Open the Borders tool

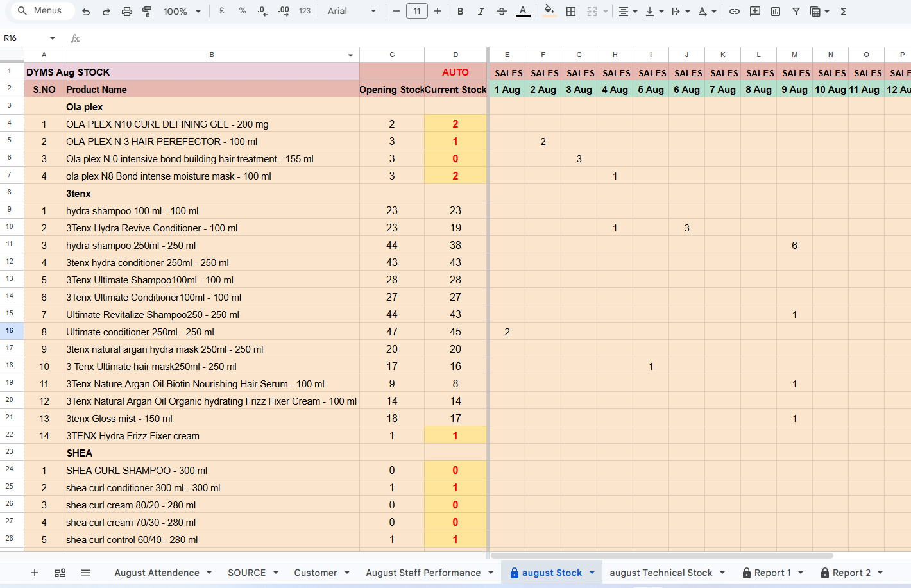coord(571,11)
